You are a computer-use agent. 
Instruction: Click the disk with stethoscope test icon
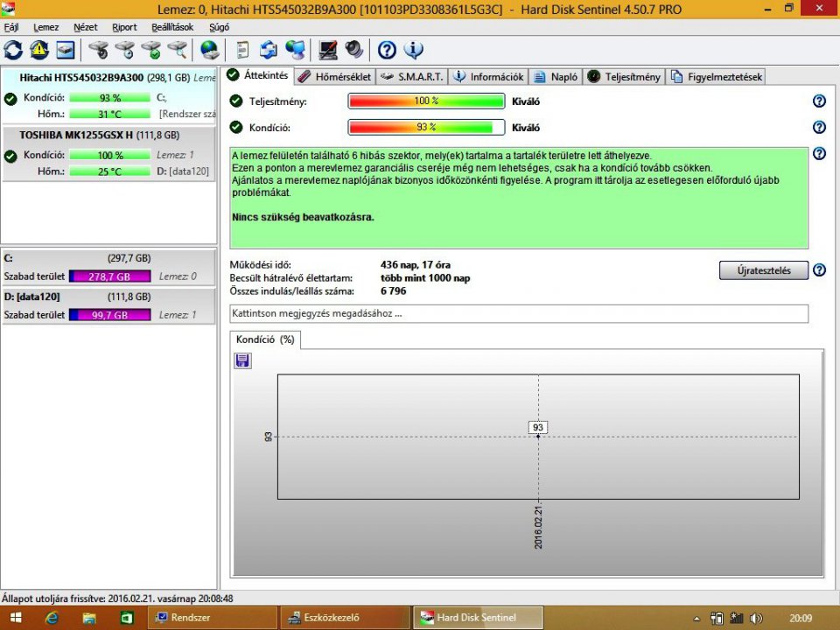click(x=99, y=51)
